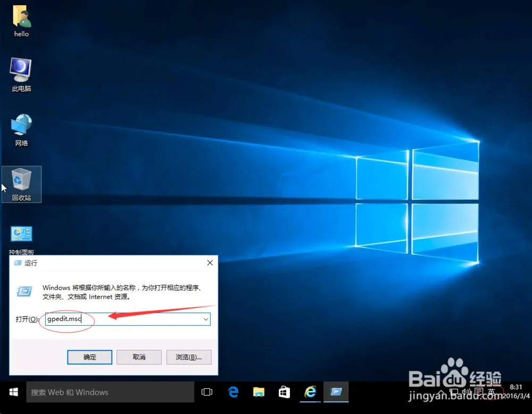Switch input language via 英 indicator
The height and width of the screenshot is (414, 532).
pos(491,392)
